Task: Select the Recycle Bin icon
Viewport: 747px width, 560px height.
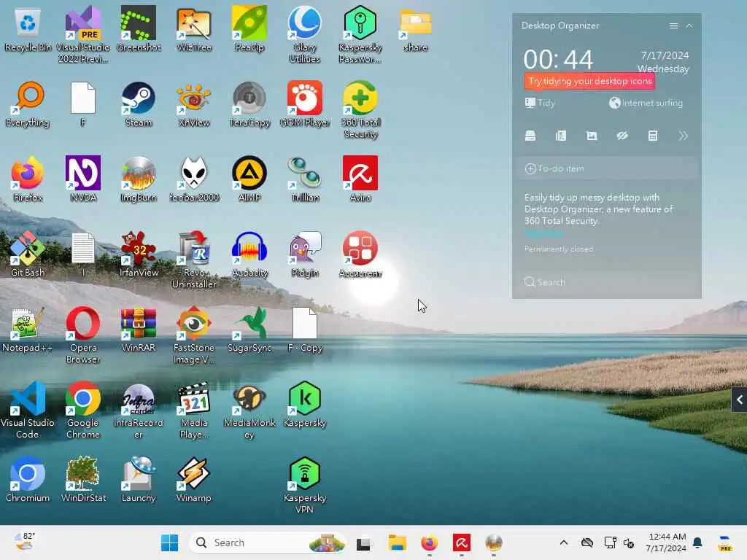Action: 28,28
